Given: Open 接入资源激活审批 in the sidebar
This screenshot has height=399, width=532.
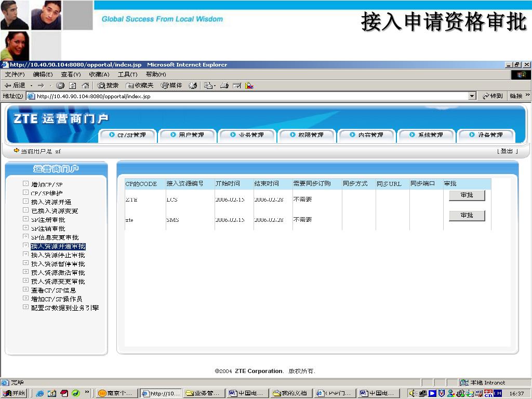Looking at the screenshot, I should [58, 273].
